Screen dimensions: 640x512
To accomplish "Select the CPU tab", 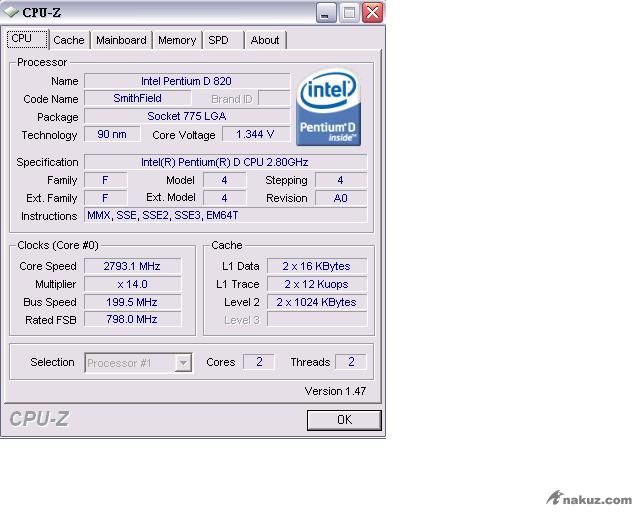I will (27, 39).
